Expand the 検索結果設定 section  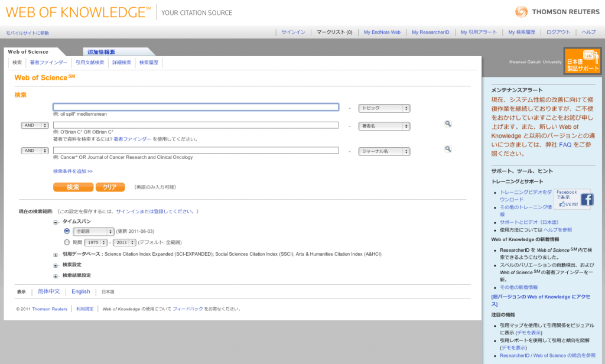click(56, 277)
